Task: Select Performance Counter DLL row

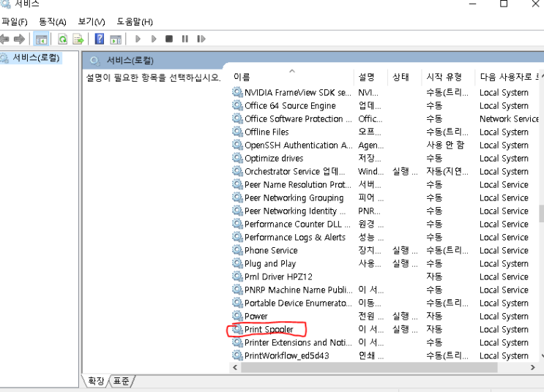Action: coord(384,225)
